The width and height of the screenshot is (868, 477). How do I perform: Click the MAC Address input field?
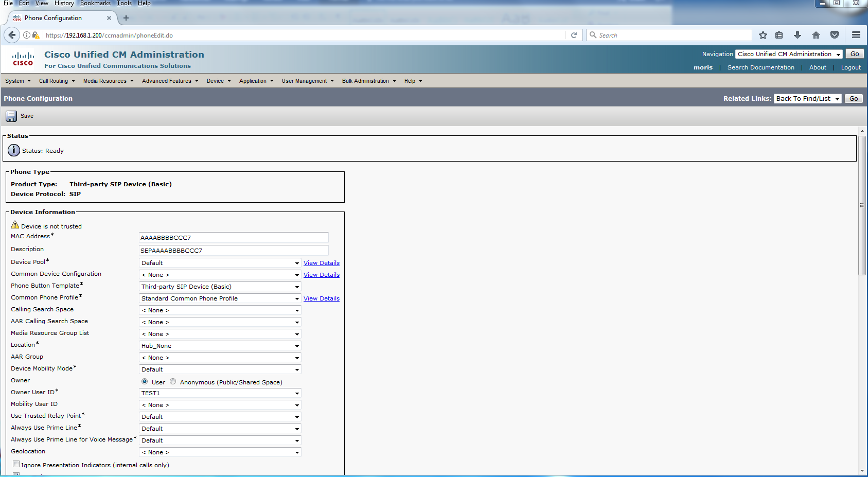click(234, 238)
